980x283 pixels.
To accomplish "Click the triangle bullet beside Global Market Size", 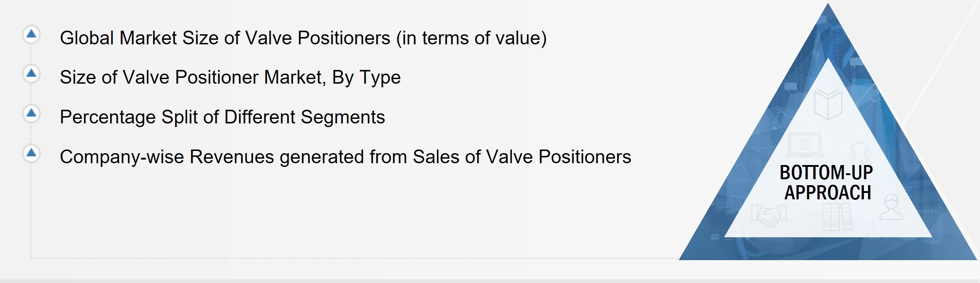I will tap(31, 34).
